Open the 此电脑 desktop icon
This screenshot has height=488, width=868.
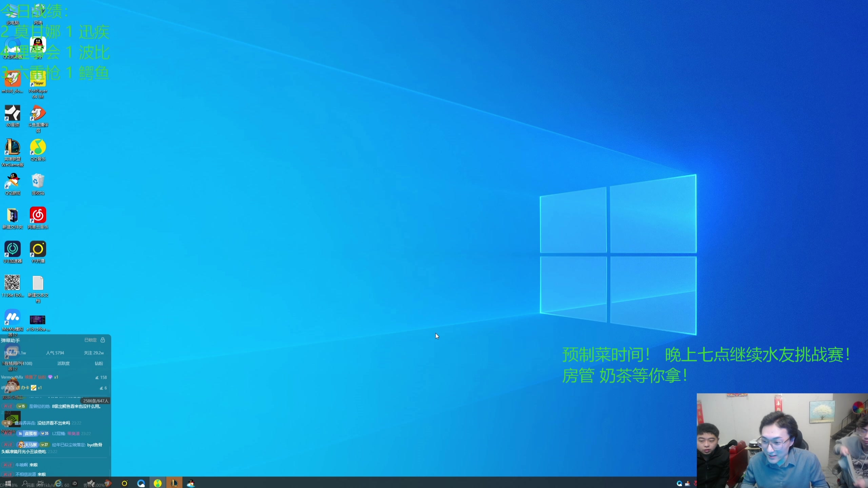click(x=13, y=15)
